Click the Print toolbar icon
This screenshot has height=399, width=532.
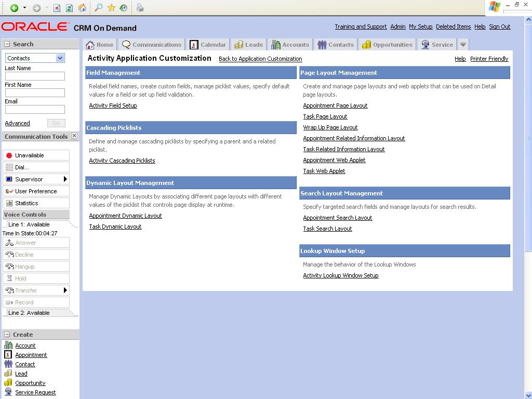[140, 8]
